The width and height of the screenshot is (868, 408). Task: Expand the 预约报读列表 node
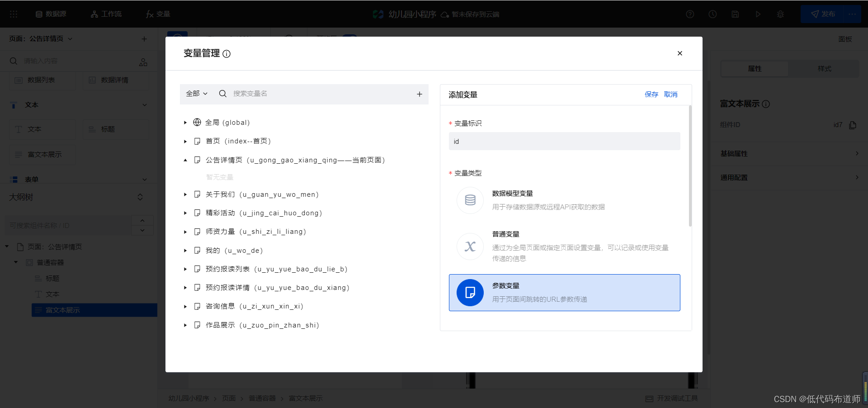(185, 269)
